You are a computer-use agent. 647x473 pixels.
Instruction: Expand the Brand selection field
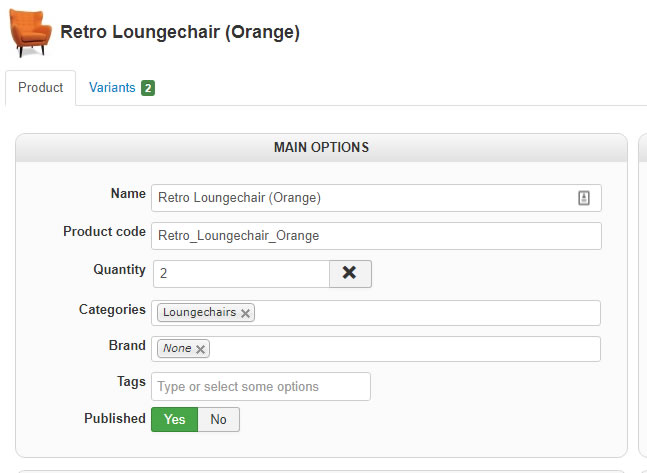click(400, 349)
